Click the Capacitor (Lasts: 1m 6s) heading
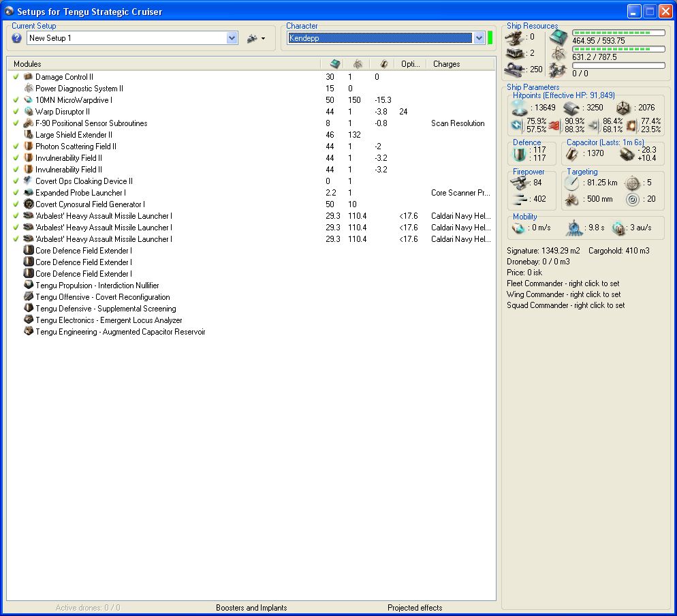The width and height of the screenshot is (677, 616). pos(605,142)
